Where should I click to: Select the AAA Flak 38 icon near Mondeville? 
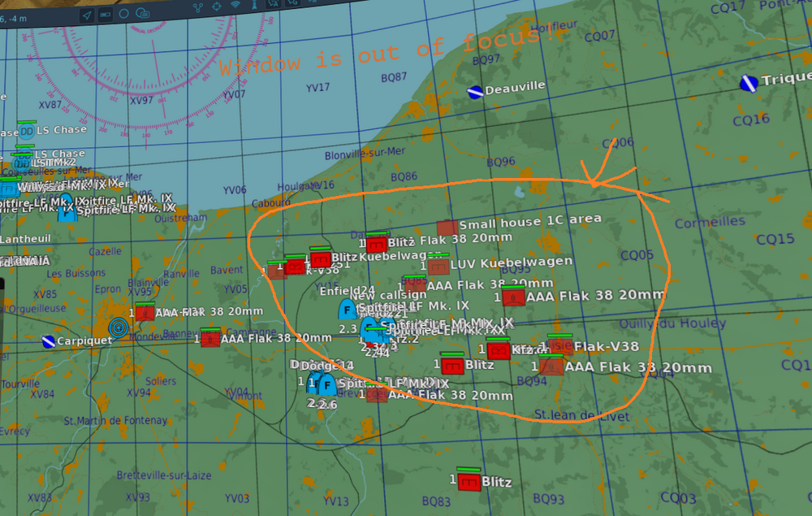pyautogui.click(x=145, y=313)
